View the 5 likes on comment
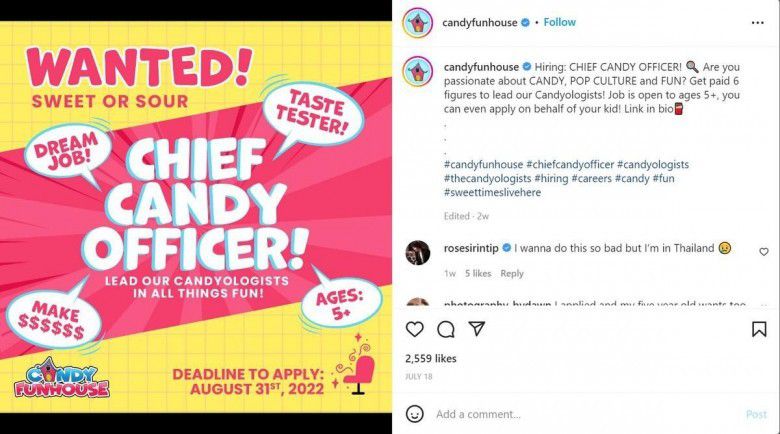Image resolution: width=780 pixels, height=434 pixels. coord(477,273)
